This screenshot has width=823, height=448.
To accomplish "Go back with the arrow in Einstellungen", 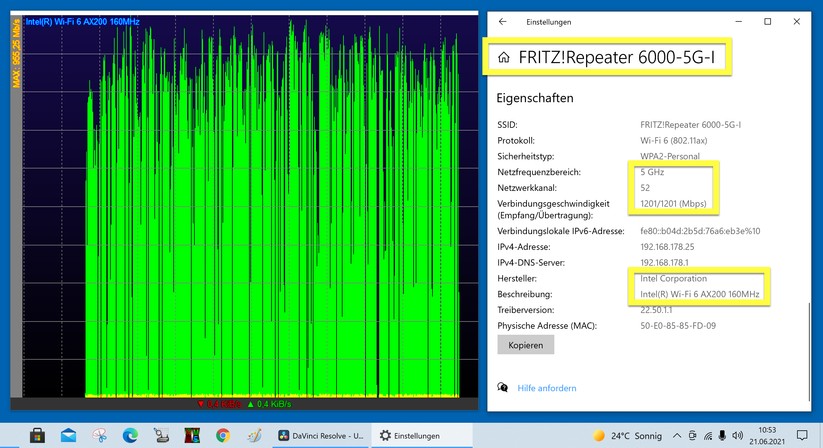I will point(502,22).
